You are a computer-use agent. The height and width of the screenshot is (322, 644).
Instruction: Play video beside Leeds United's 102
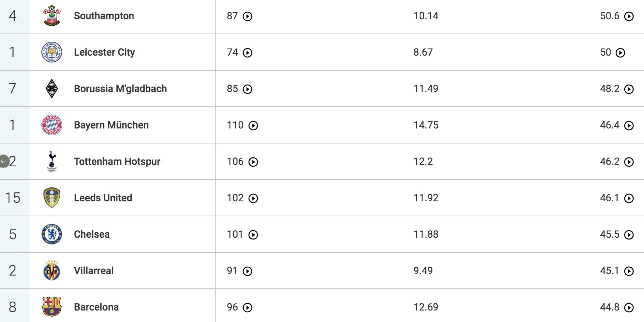[253, 199]
